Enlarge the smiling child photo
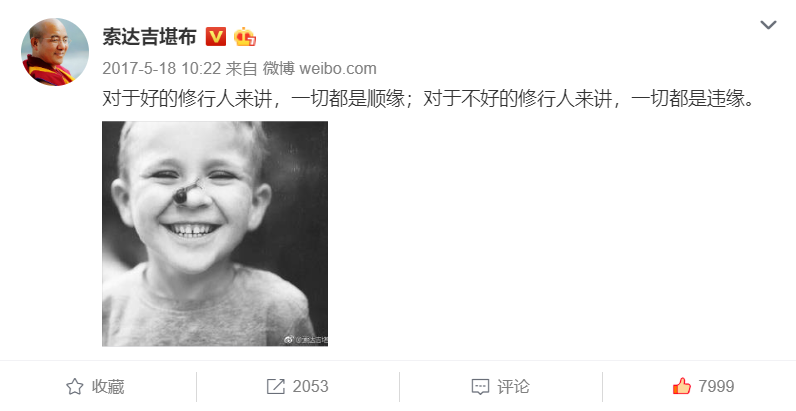Image resolution: width=796 pixels, height=411 pixels. coord(215,233)
